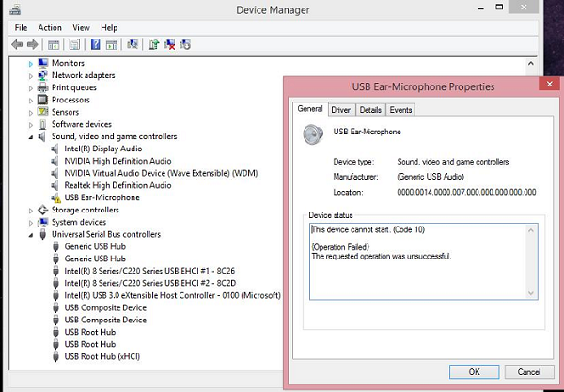Image resolution: width=564 pixels, height=392 pixels.
Task: Click the Storage controllers icon
Action: tap(43, 210)
